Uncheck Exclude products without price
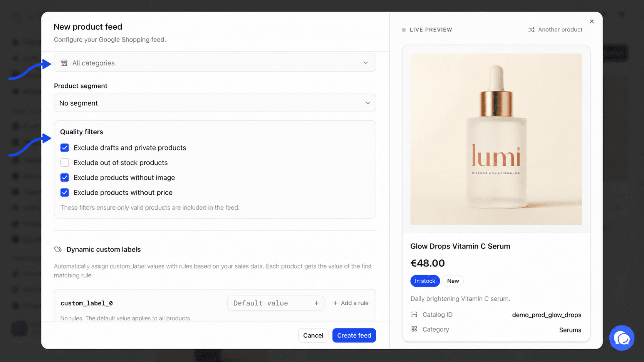 point(65,193)
